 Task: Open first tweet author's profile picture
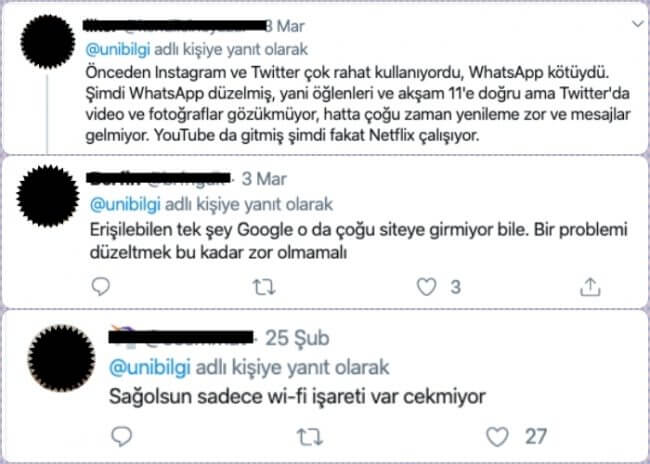48,41
